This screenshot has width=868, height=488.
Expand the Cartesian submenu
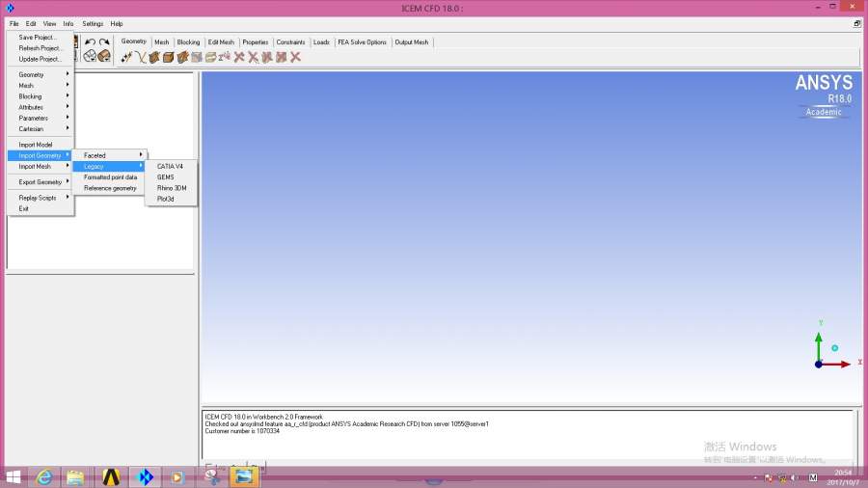(x=41, y=129)
